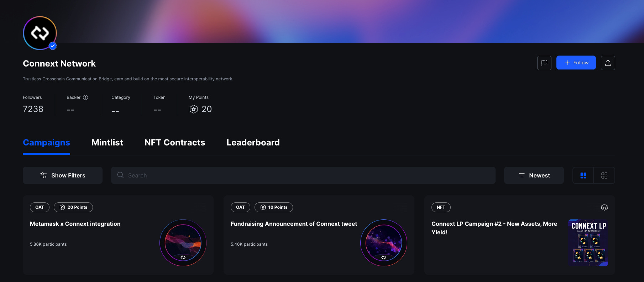
Task: Open Connext LP Campaign #2 thumbnail
Action: 588,243
